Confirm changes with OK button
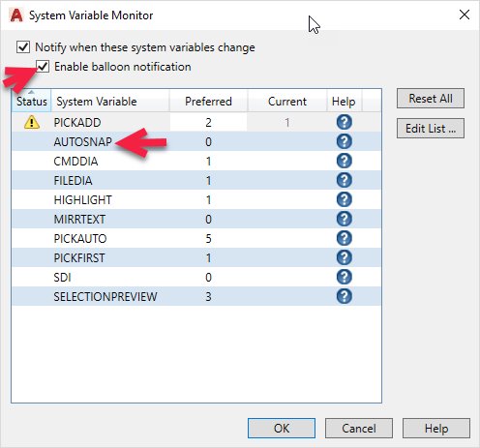The width and height of the screenshot is (480, 448). 282,429
